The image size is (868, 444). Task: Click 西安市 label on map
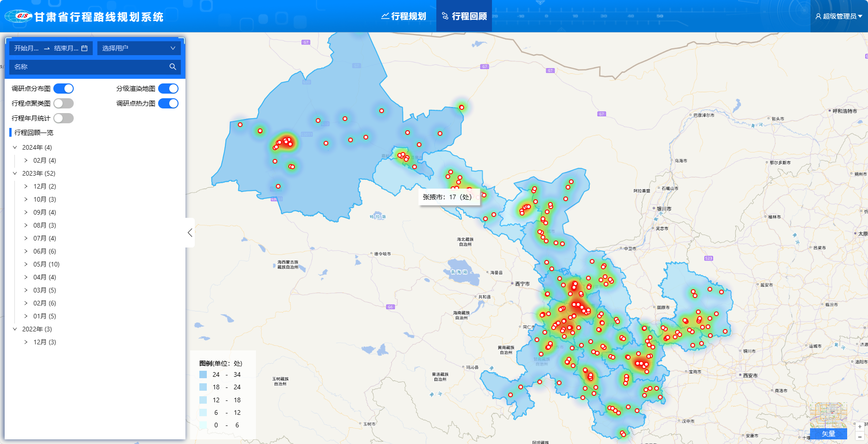750,375
